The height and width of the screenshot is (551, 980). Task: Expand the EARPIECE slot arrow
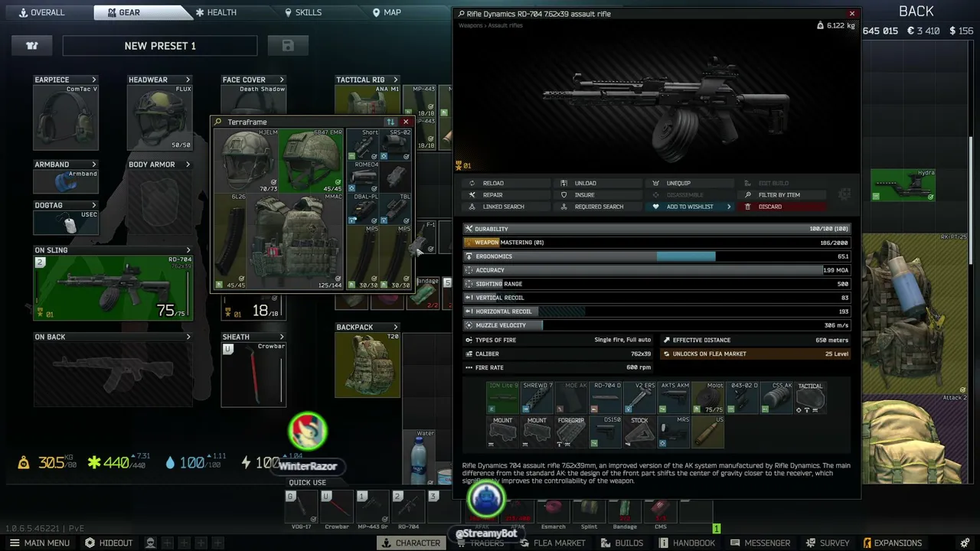click(x=94, y=80)
